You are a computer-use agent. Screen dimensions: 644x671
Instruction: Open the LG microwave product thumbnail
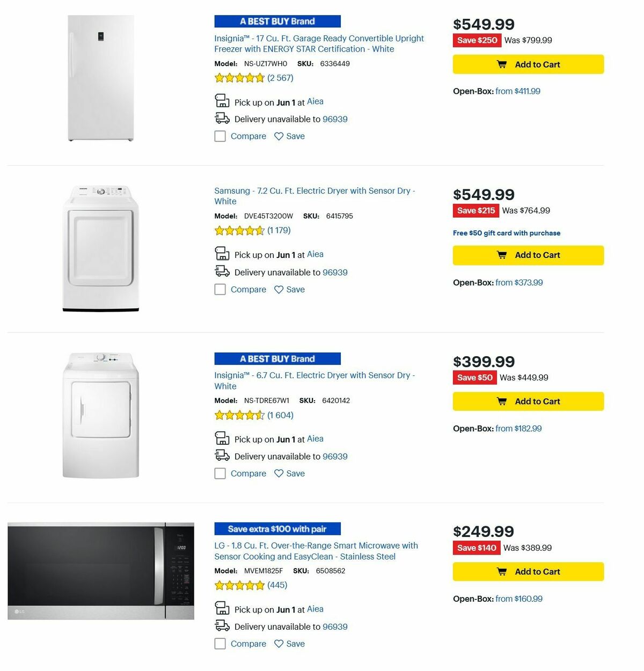pyautogui.click(x=102, y=571)
